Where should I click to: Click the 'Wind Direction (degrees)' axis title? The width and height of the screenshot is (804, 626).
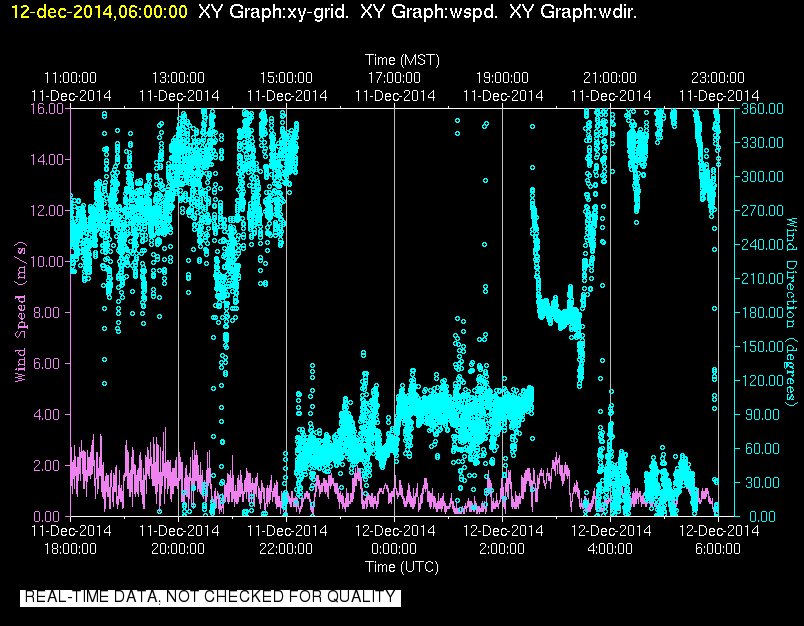click(792, 312)
